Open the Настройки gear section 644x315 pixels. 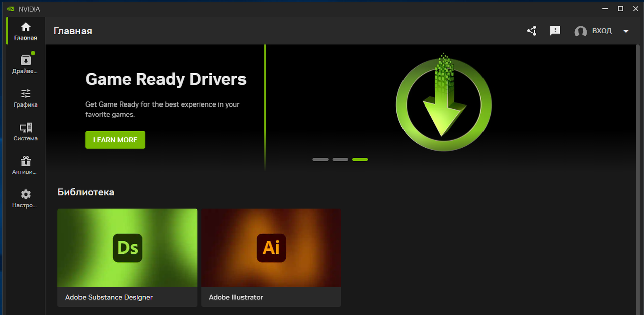pyautogui.click(x=26, y=198)
